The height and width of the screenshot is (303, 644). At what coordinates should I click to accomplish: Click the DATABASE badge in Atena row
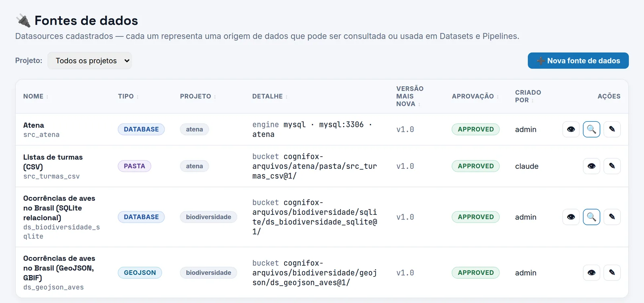pyautogui.click(x=141, y=129)
